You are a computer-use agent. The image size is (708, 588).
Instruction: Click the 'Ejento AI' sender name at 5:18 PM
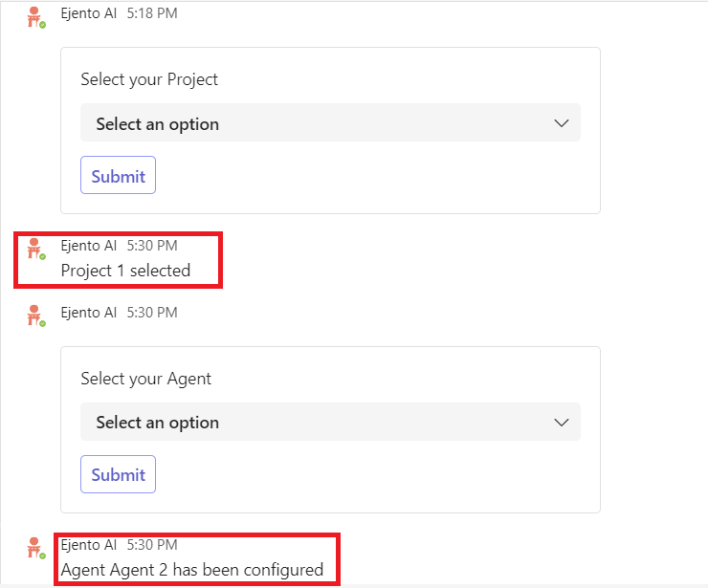[88, 13]
